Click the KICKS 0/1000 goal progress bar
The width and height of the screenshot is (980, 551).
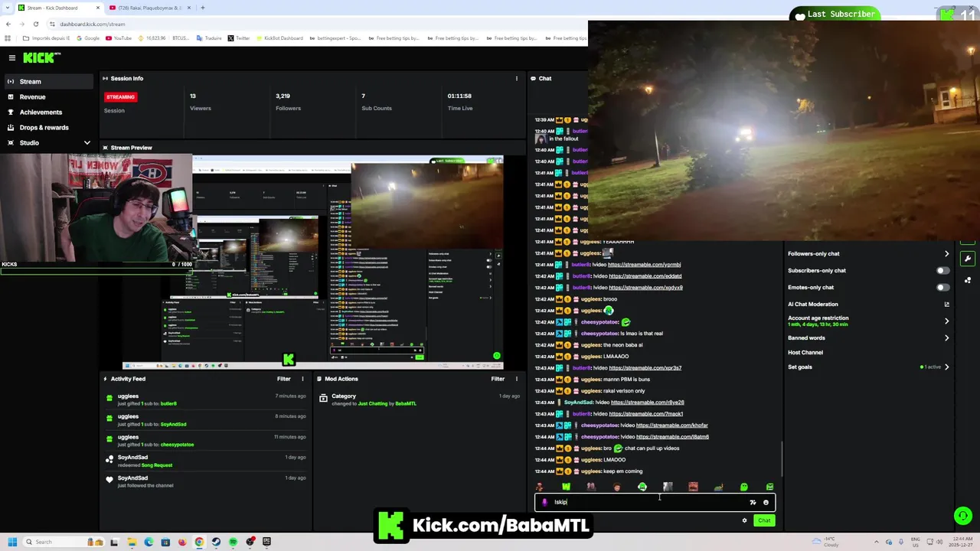tap(96, 271)
